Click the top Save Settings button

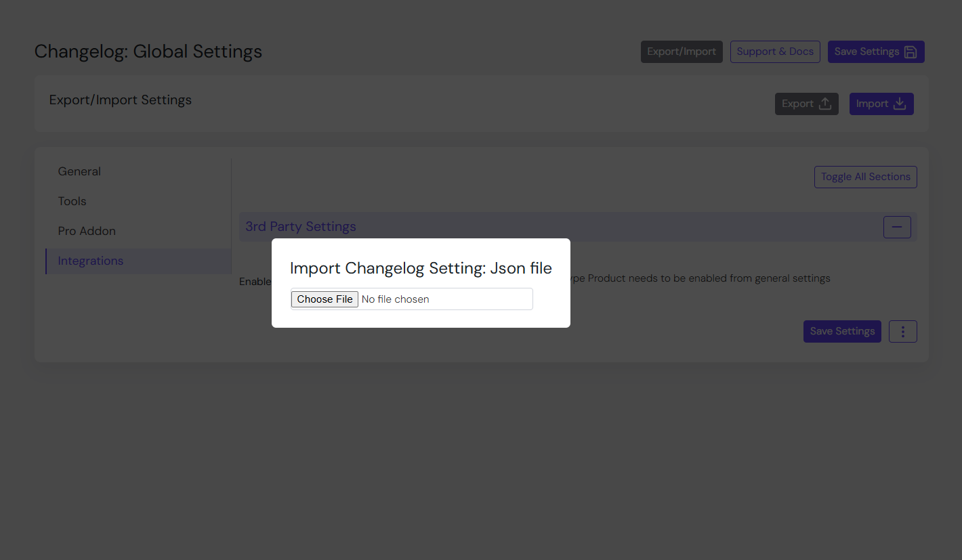876,51
